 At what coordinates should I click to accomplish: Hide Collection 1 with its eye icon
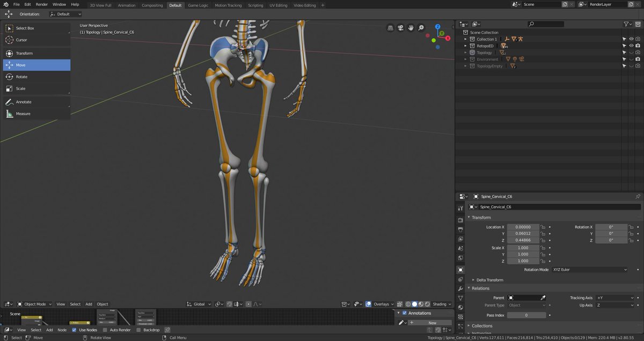click(x=631, y=39)
